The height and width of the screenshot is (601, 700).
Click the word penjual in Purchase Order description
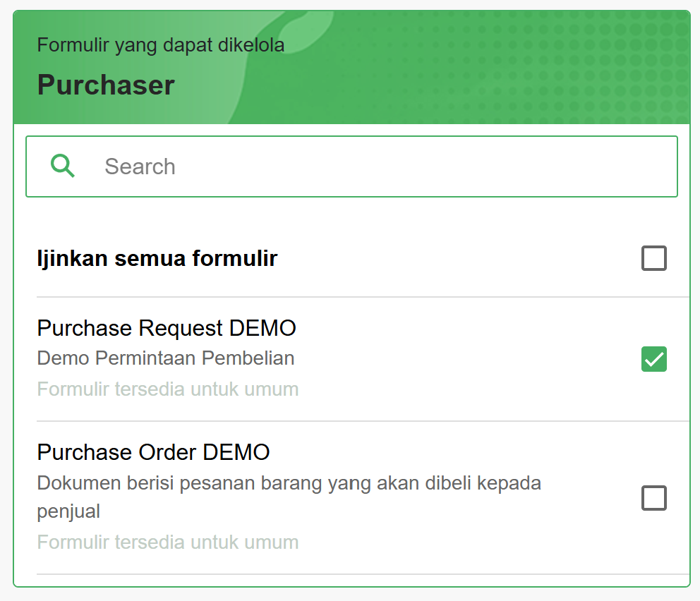[x=68, y=511]
